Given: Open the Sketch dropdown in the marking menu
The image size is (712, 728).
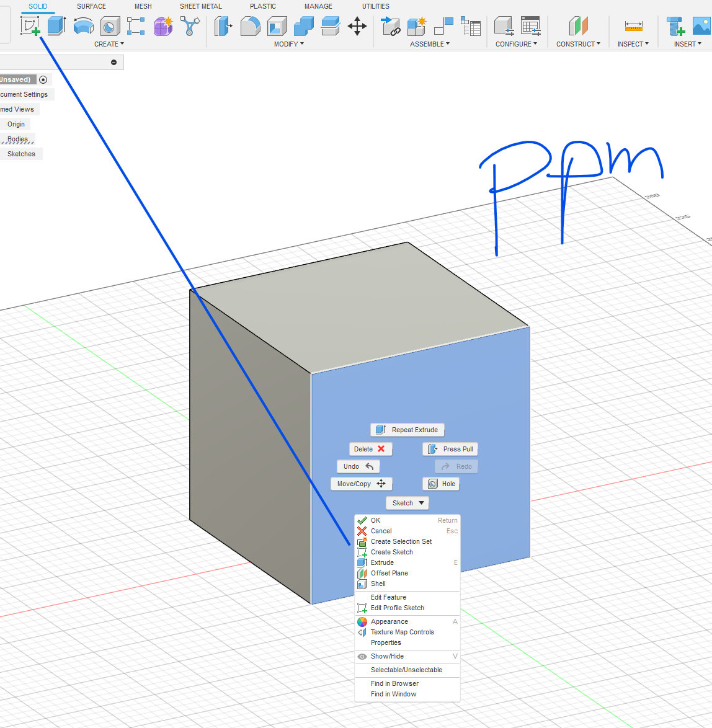Looking at the screenshot, I should [x=407, y=503].
